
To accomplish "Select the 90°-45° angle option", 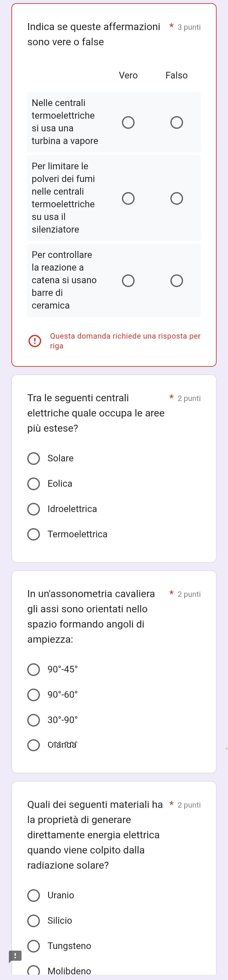I will tap(34, 670).
